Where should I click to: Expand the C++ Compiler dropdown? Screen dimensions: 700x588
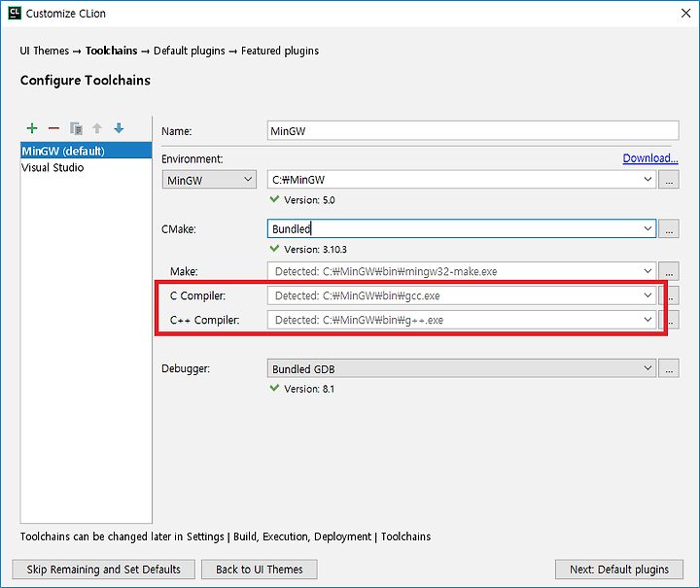tap(647, 320)
